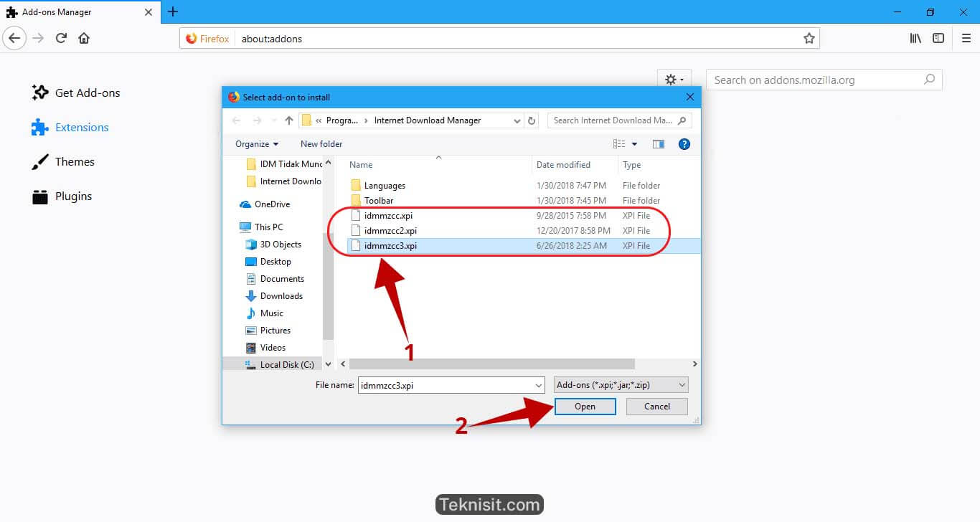Viewport: 980px width, 522px height.
Task: Open dialog help question mark icon
Action: click(684, 144)
